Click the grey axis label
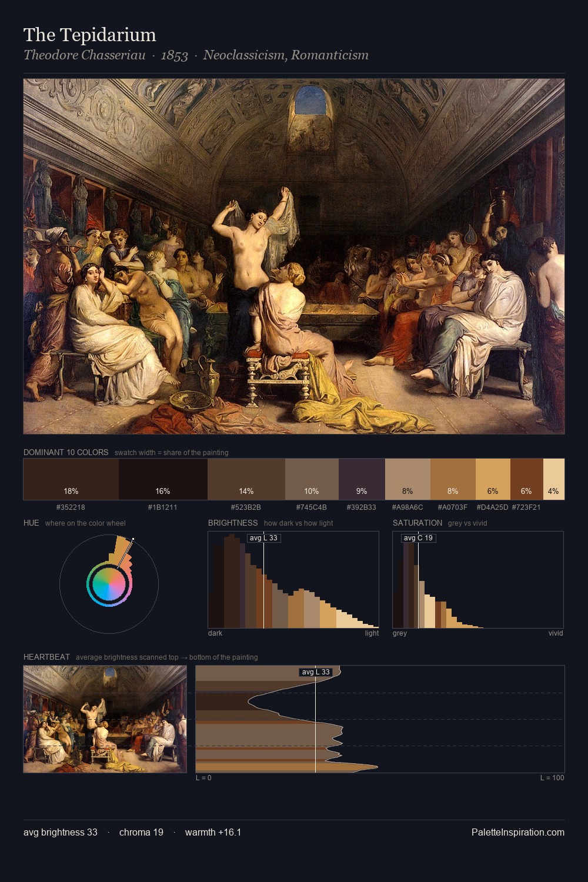 pyautogui.click(x=400, y=633)
